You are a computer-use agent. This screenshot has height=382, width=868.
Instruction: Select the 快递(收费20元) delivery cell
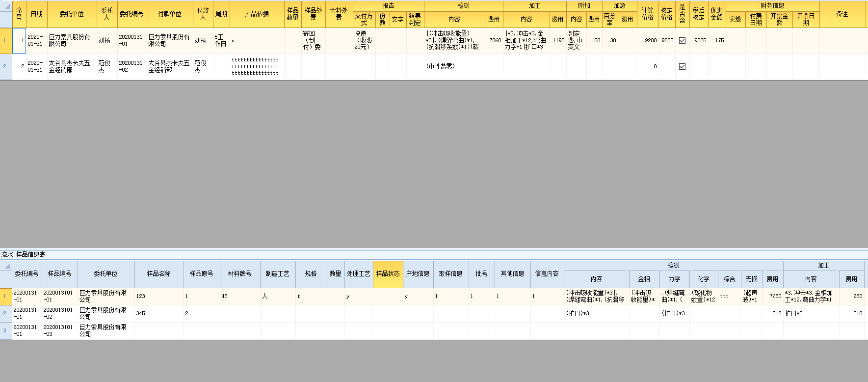[364, 41]
